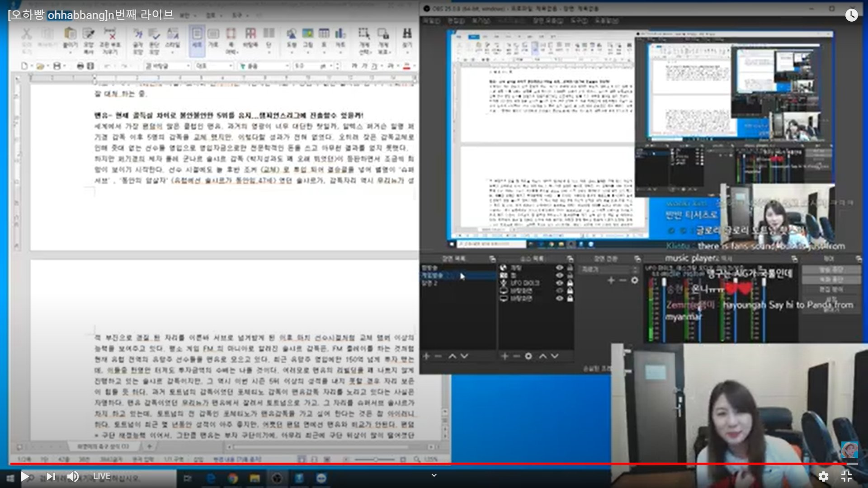Click the Object Select (개체 선택) icon
Viewport: 868px width, 488px height.
[x=364, y=34]
